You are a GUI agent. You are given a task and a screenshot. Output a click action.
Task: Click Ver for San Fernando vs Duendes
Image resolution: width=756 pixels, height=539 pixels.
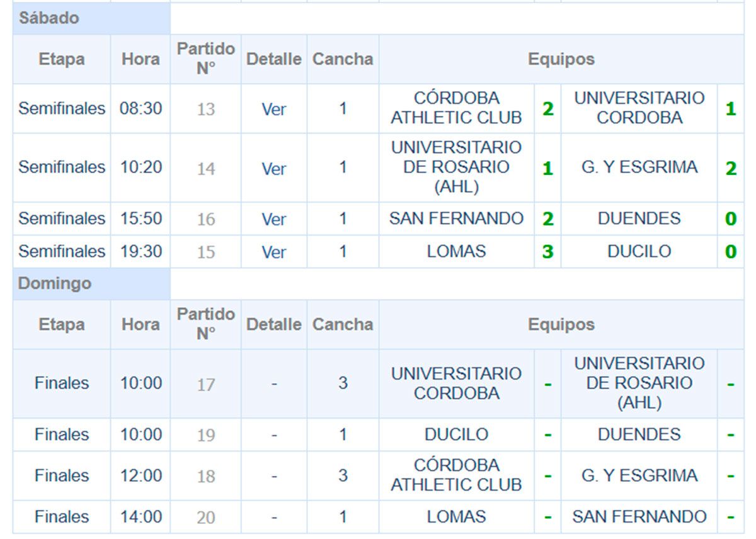click(274, 219)
